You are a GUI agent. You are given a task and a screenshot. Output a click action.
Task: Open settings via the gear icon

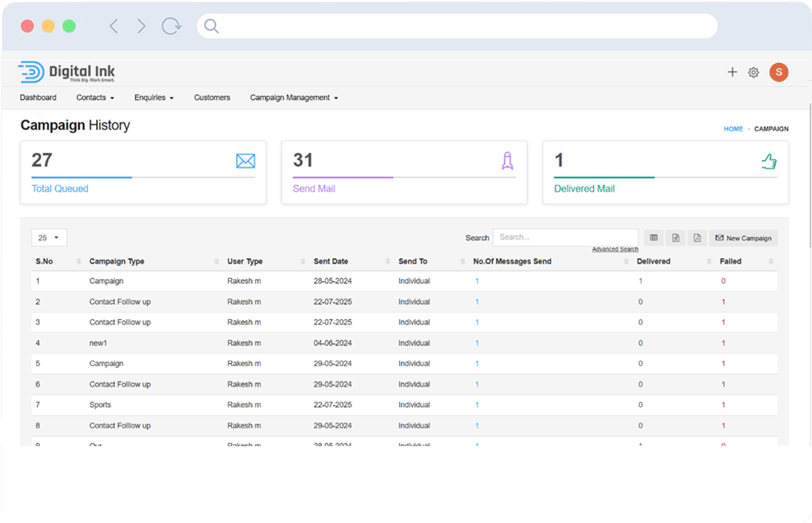click(x=753, y=73)
